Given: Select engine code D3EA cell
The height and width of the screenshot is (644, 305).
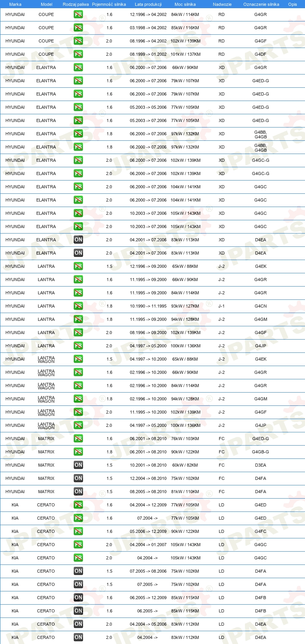Looking at the screenshot, I should [x=261, y=465].
